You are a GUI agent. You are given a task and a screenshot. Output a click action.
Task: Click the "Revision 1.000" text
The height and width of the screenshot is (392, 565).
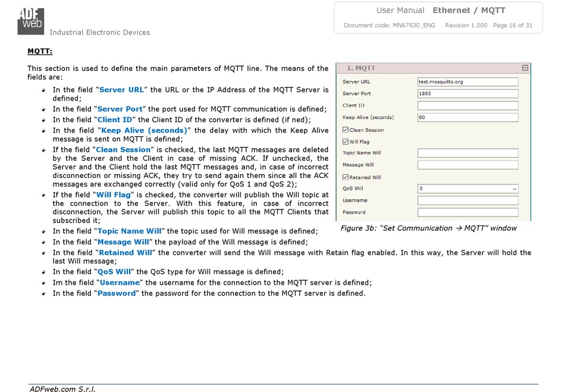pos(466,25)
